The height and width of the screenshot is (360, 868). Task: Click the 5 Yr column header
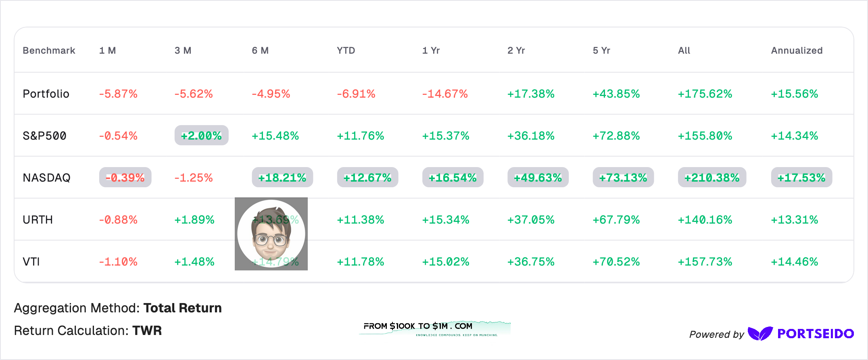[601, 50]
